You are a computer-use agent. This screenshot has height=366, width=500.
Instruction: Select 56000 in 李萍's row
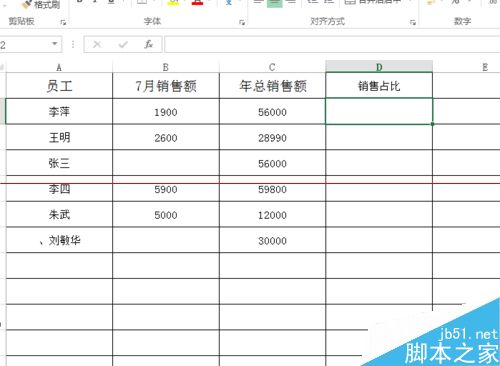272,112
